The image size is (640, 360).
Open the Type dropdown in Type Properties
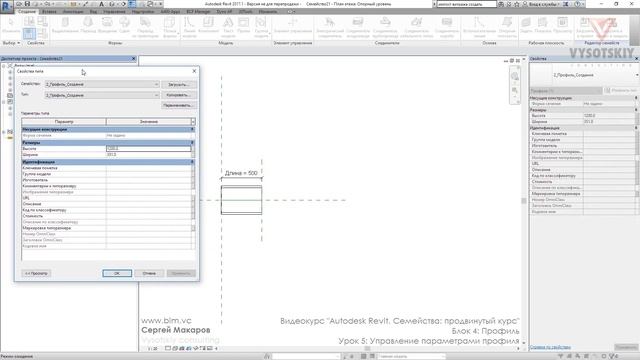102,95
